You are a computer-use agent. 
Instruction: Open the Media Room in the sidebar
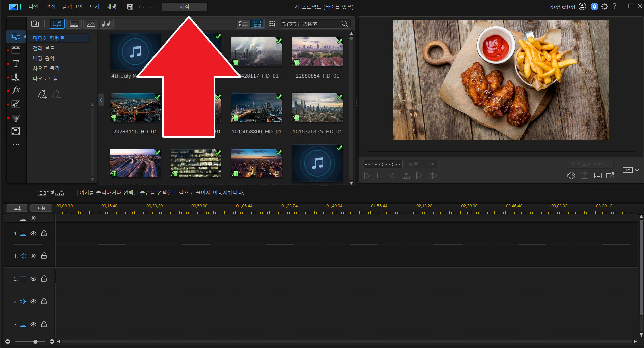(16, 36)
